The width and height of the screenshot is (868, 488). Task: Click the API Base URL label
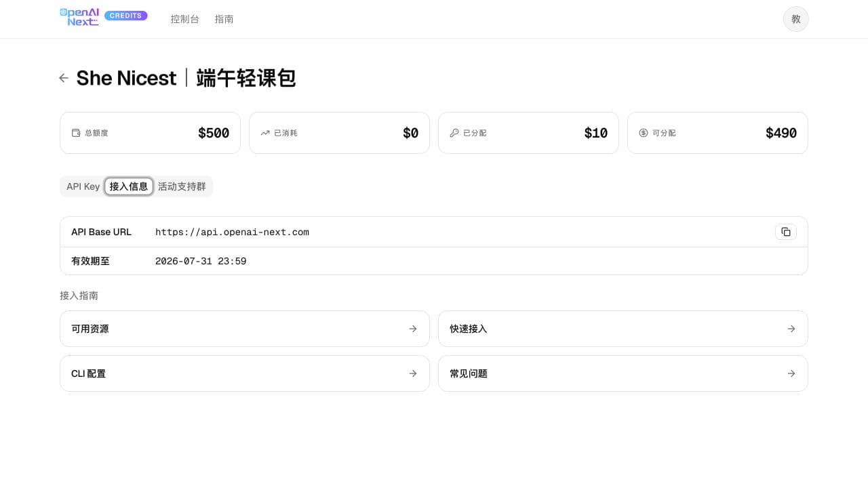click(x=101, y=232)
